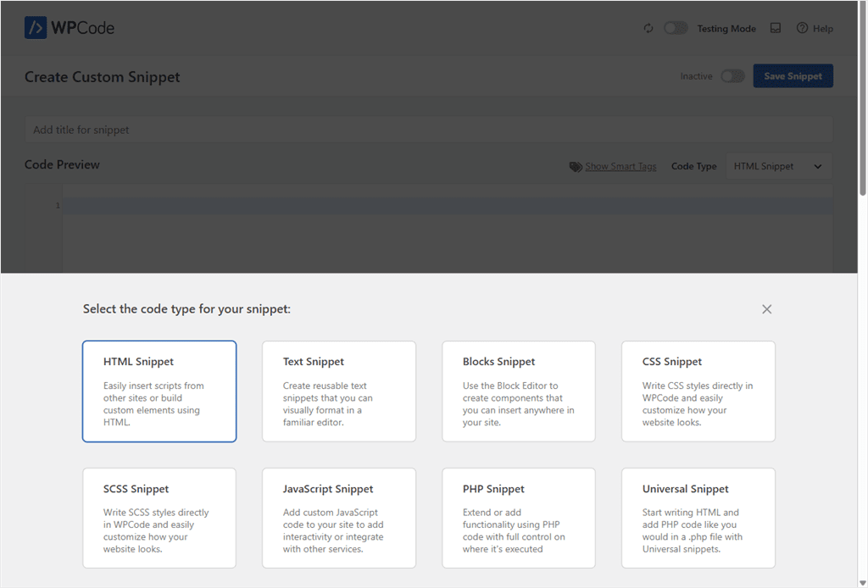Click the refresh sync icon in header
Viewport: 868px width, 588px height.
point(648,28)
